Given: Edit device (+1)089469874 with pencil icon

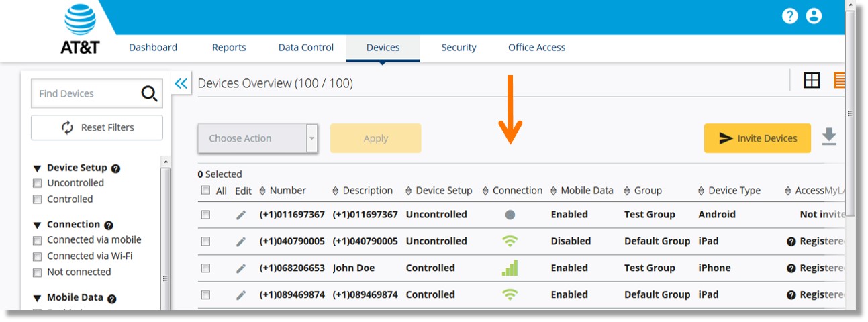Looking at the screenshot, I should coord(241,294).
